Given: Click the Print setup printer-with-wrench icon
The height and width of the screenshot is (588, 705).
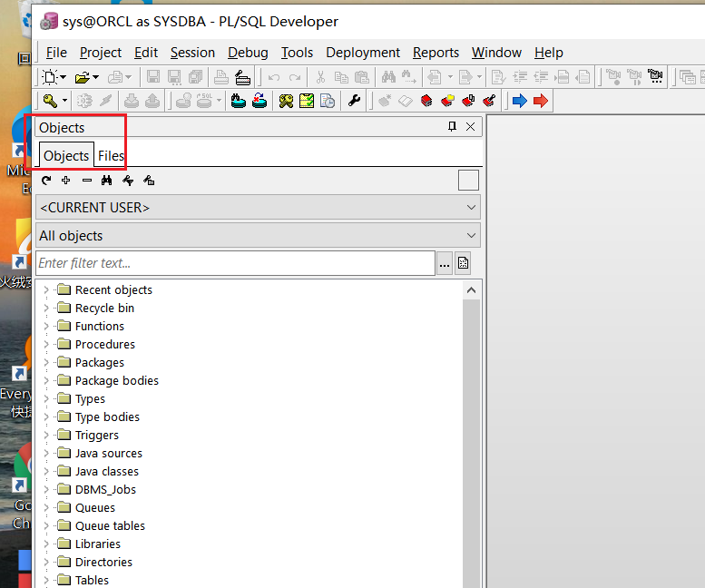Looking at the screenshot, I should [x=243, y=77].
